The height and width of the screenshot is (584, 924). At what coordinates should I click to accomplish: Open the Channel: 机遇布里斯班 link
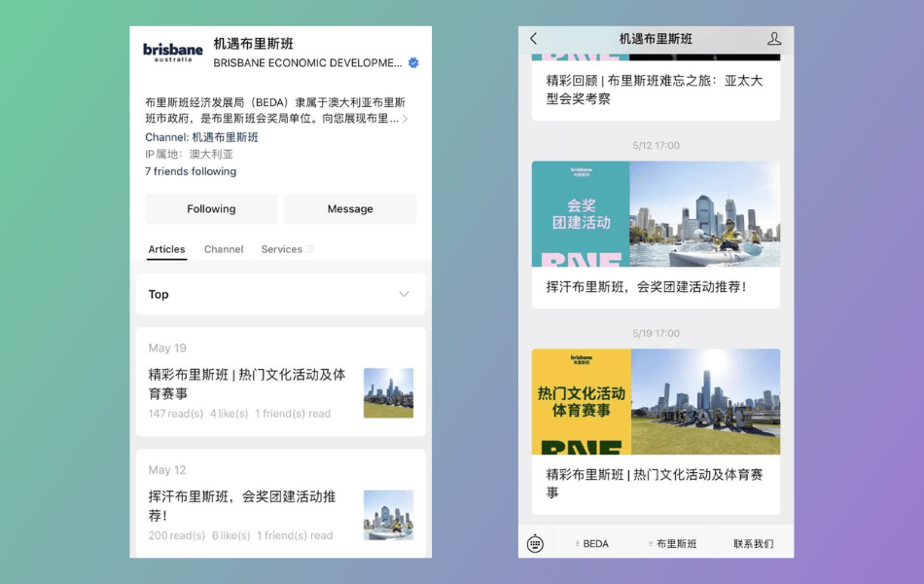(201, 137)
